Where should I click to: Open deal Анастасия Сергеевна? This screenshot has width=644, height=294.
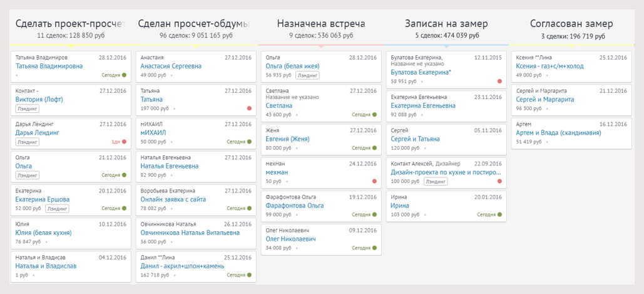pyautogui.click(x=171, y=66)
